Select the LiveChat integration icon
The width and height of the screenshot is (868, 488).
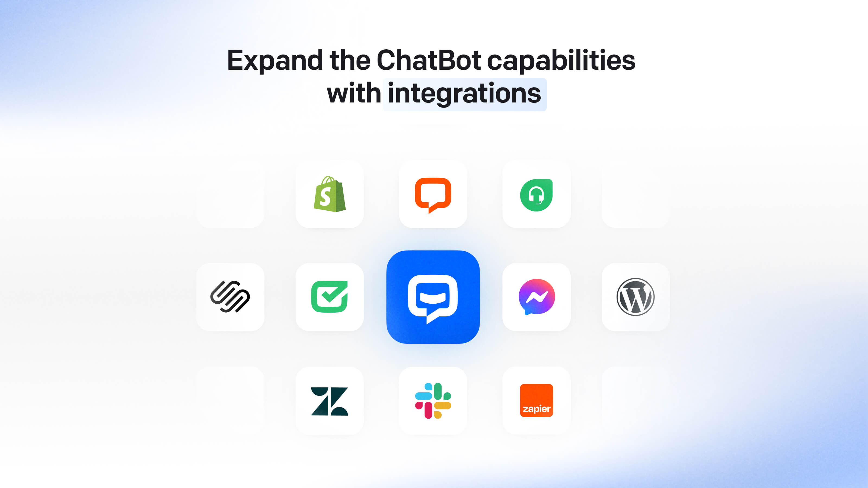433,194
